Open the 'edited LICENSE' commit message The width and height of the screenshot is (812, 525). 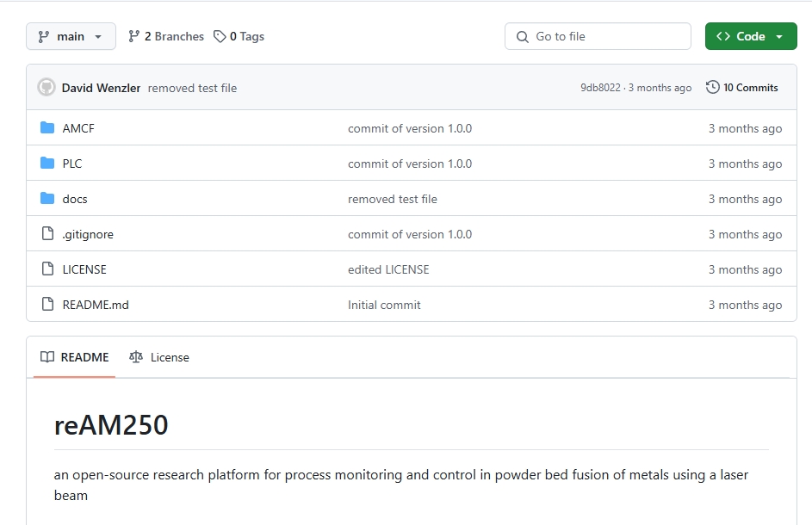[x=388, y=269]
